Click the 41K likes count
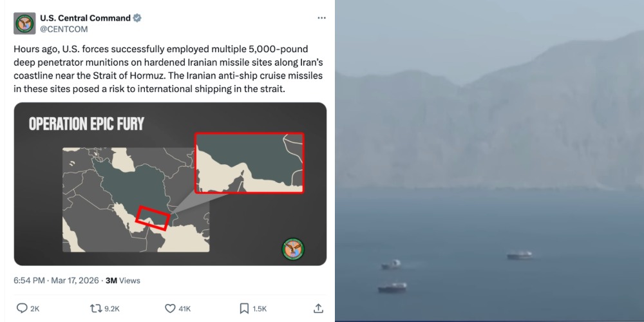The width and height of the screenshot is (644, 322). (x=184, y=309)
